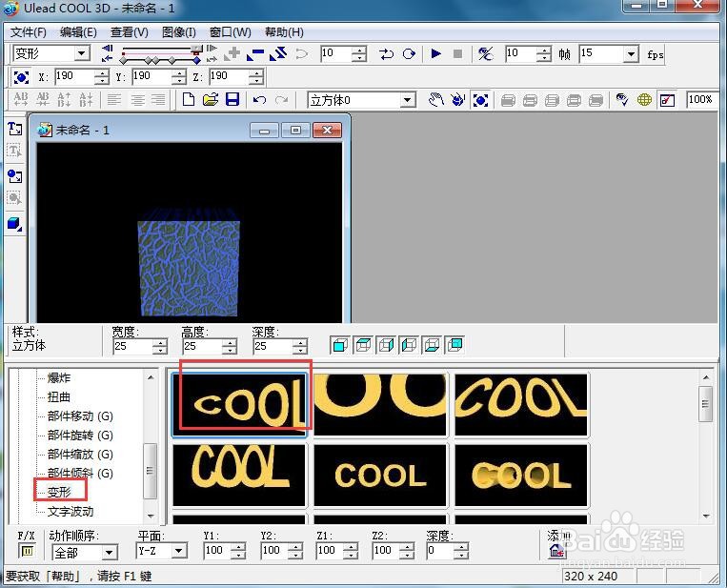Screen dimensions: 727x588
Task: Undo the last action
Action: pos(259,100)
